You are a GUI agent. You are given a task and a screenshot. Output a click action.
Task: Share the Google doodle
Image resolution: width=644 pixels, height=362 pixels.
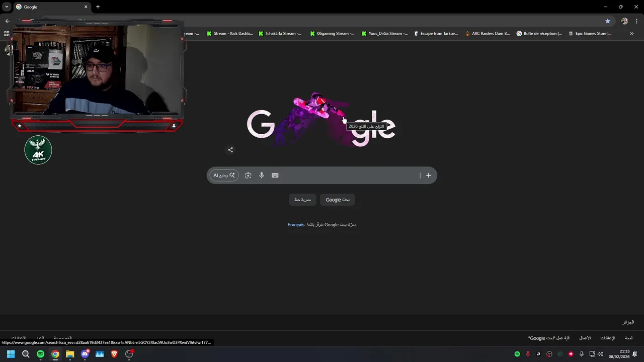pos(230,150)
